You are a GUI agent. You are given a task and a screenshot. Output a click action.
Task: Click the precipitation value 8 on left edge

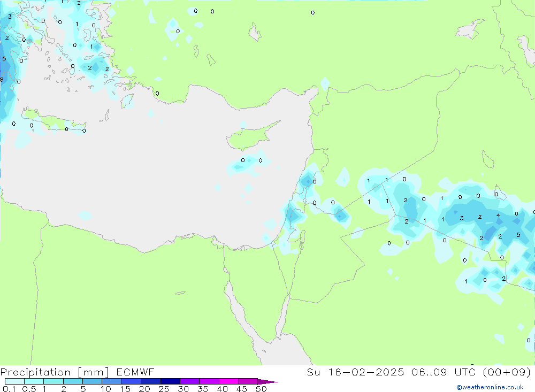[x=2, y=80]
